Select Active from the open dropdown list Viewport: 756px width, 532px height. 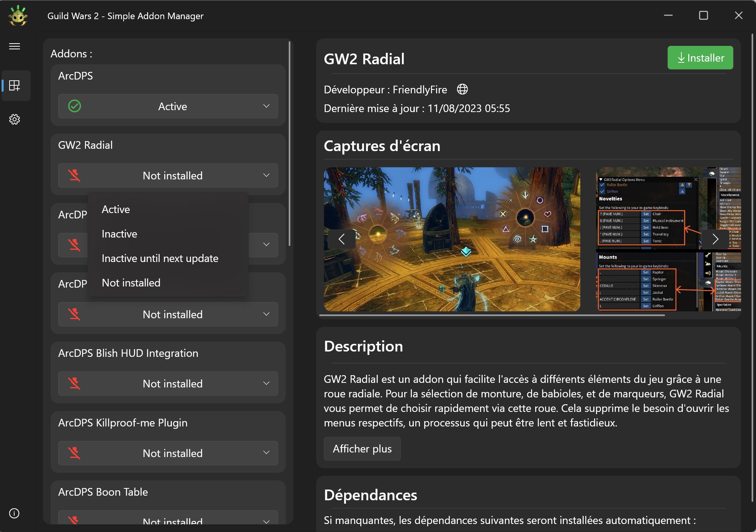pos(116,210)
